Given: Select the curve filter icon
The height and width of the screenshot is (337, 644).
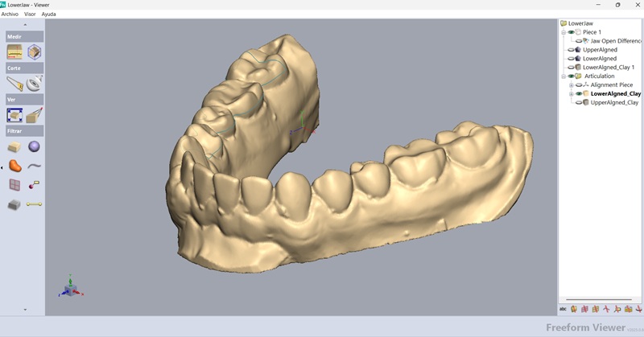Looking at the screenshot, I should pyautogui.click(x=35, y=166).
